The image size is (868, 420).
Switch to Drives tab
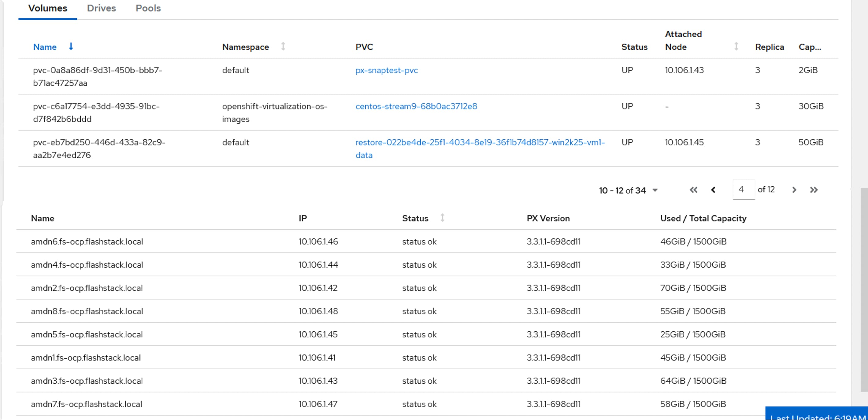101,8
